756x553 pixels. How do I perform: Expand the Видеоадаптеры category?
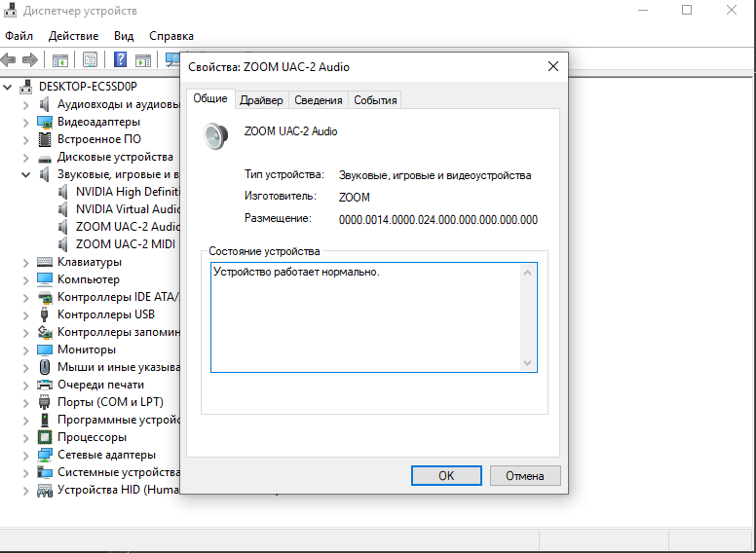[26, 123]
